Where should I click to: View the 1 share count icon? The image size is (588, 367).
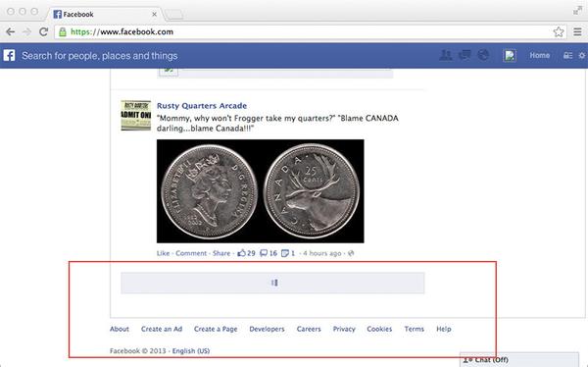(x=288, y=253)
